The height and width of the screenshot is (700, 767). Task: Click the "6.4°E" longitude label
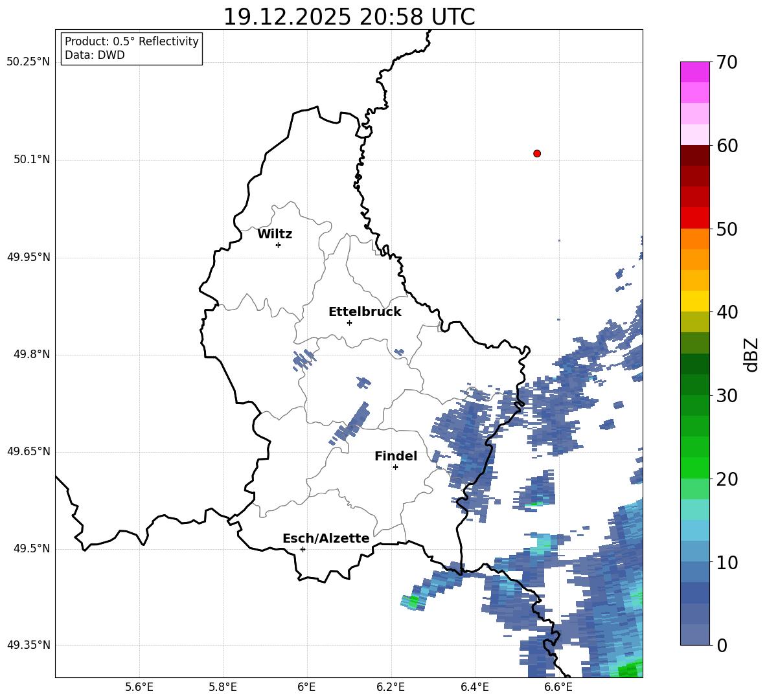coord(474,687)
